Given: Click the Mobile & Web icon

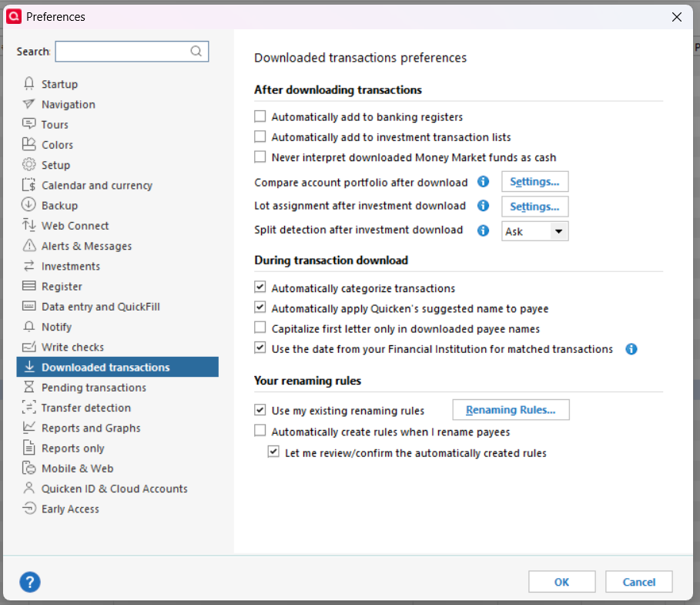Looking at the screenshot, I should coord(29,468).
